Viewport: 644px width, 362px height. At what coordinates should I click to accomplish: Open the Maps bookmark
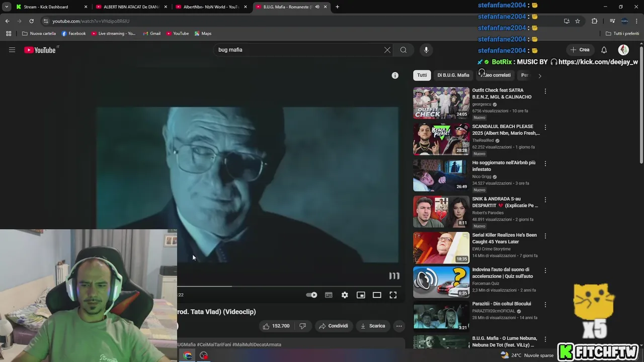coord(203,33)
